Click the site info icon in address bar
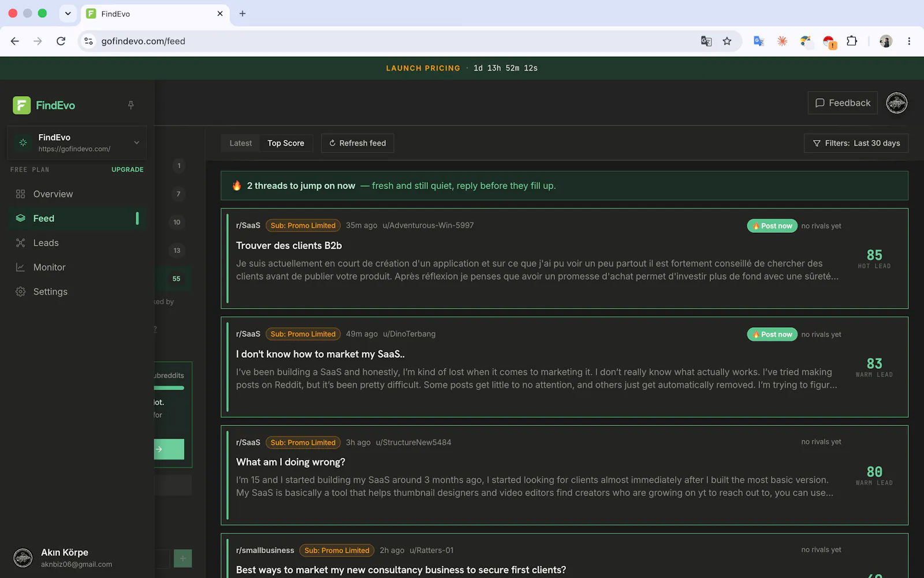The width and height of the screenshot is (924, 578). coord(88,41)
